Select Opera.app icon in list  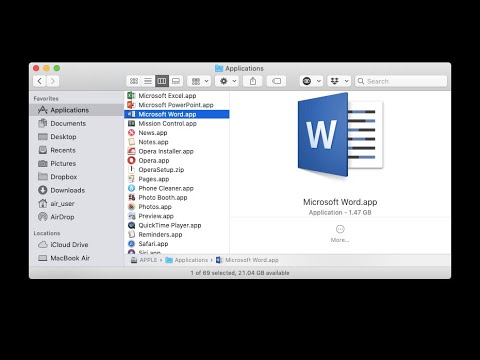tap(131, 160)
